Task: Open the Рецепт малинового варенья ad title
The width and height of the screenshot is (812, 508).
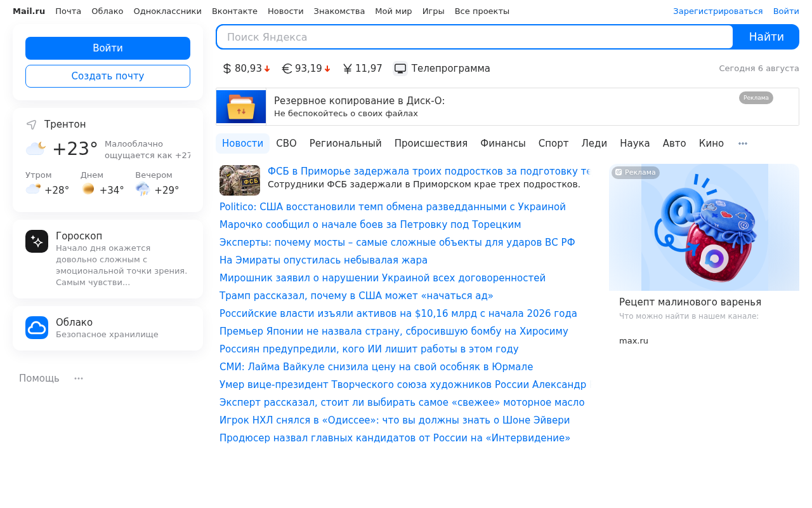Action: coord(690,302)
